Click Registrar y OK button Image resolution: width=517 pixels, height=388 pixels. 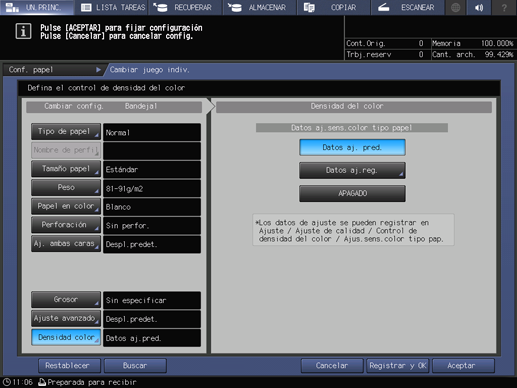click(398, 366)
